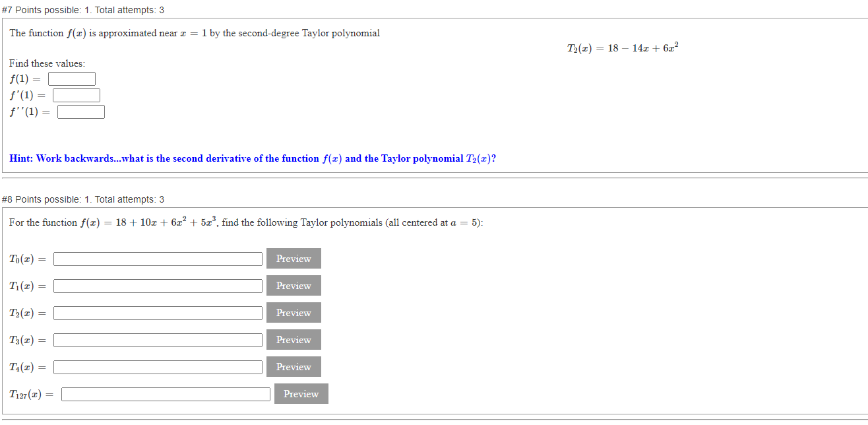Click the blue hint text in problem #7
Screen dimensions: 868x425
point(253,158)
